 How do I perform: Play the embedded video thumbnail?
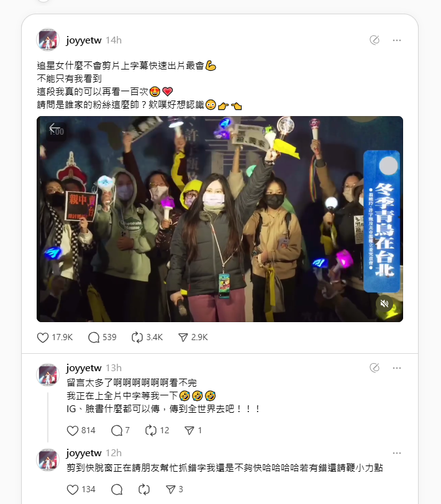(220, 219)
